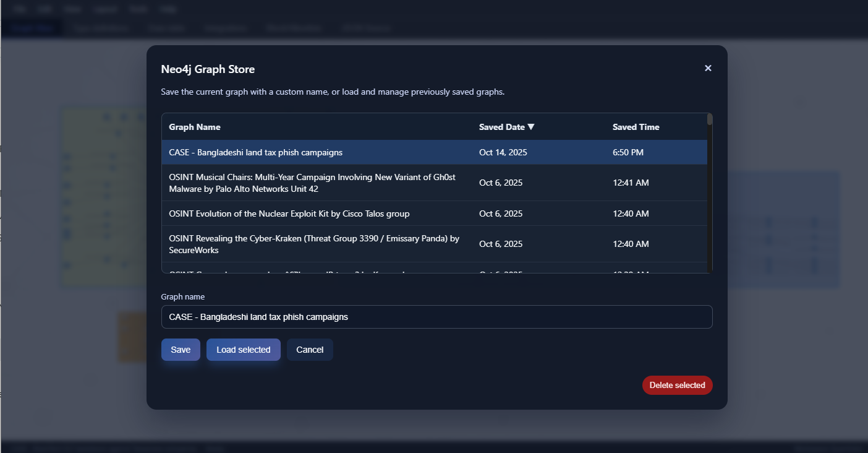Select the OSINT Musical Chairs graph name

(x=313, y=183)
